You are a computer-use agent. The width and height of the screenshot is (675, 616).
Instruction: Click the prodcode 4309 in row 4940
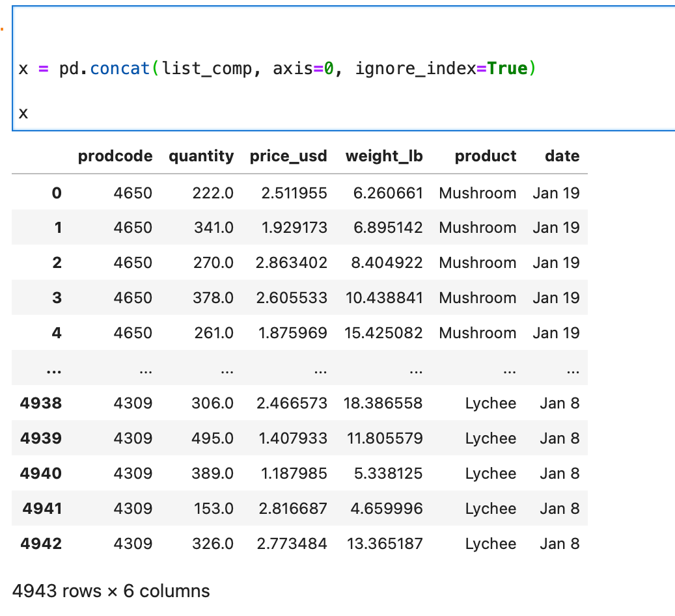(133, 473)
